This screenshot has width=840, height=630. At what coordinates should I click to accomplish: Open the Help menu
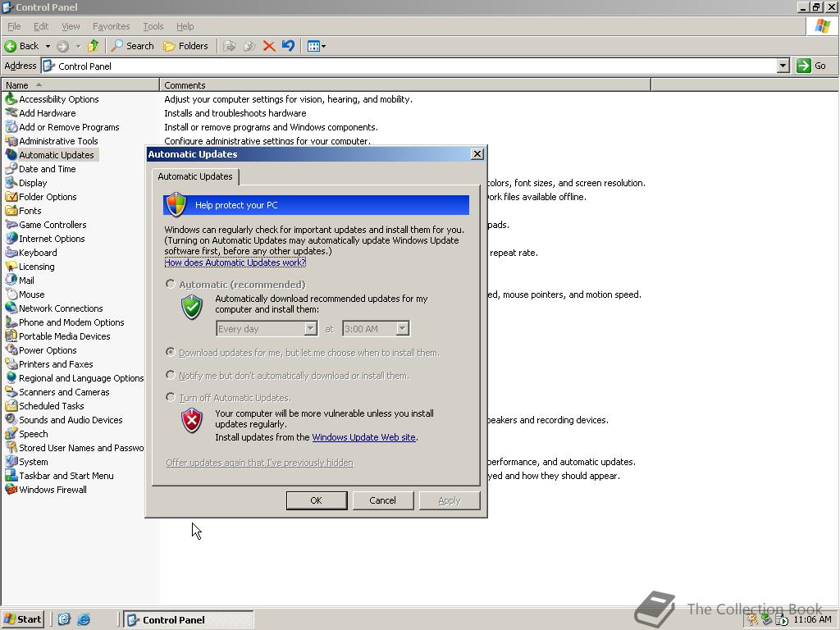coord(185,26)
